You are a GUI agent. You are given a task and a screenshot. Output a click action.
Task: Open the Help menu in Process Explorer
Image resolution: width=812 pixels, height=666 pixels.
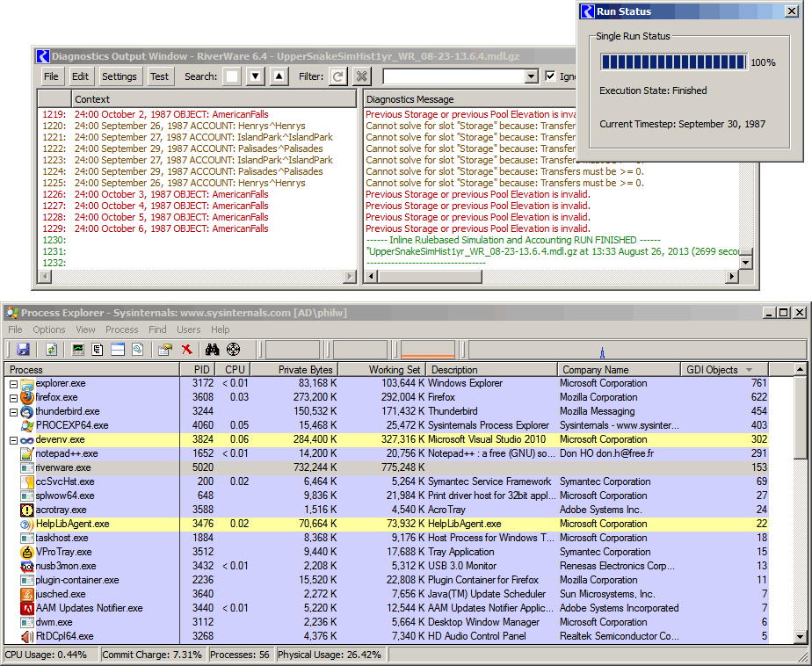(220, 329)
